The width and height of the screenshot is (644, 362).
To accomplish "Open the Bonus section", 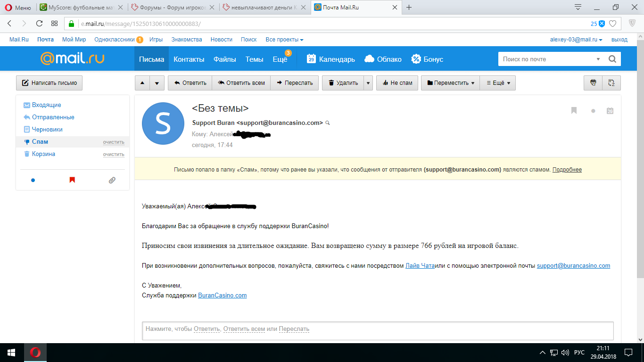I will coord(427,59).
